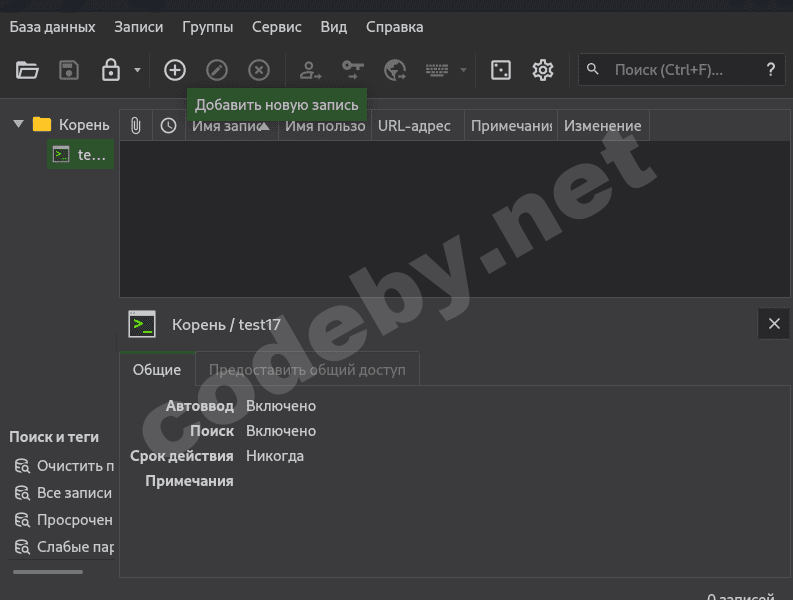The height and width of the screenshot is (600, 793).
Task: Click the Включено value beside Автоввод
Action: tap(281, 406)
